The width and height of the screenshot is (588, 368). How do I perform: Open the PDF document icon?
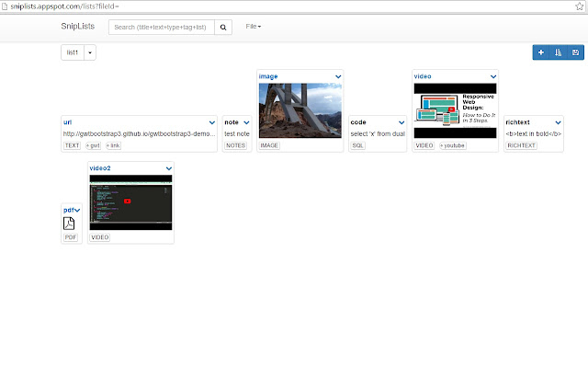tap(69, 224)
